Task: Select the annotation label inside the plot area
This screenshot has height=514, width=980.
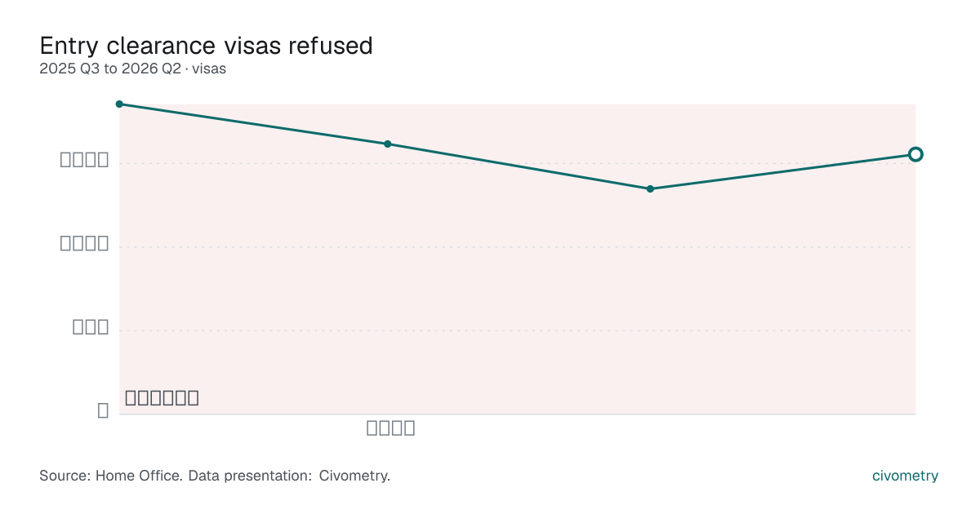Action: [x=162, y=398]
